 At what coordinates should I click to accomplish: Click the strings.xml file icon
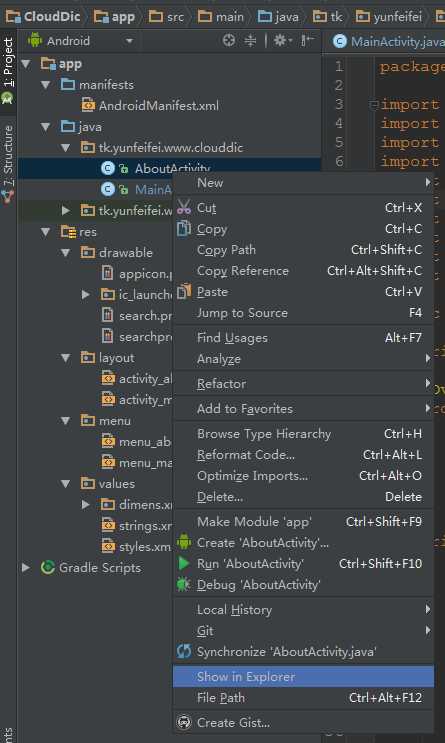(109, 526)
